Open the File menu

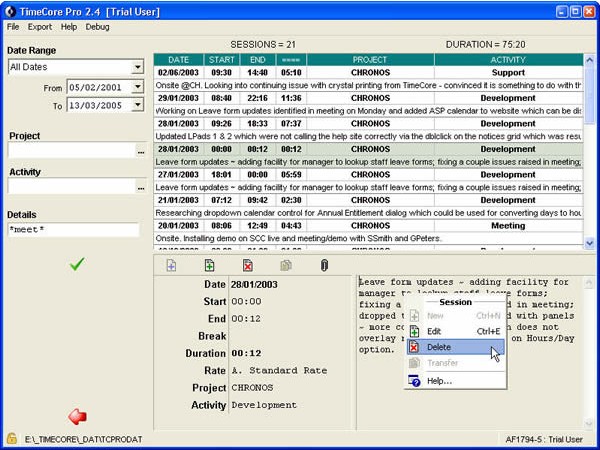13,27
